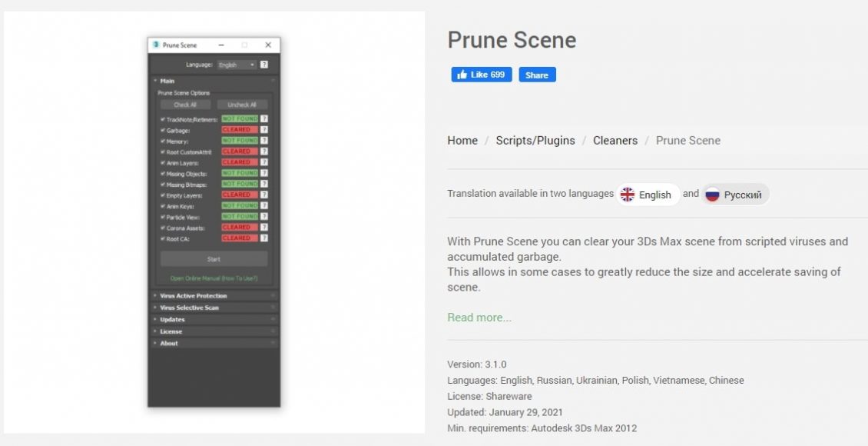Click the help icon for Corona Assets

point(264,228)
